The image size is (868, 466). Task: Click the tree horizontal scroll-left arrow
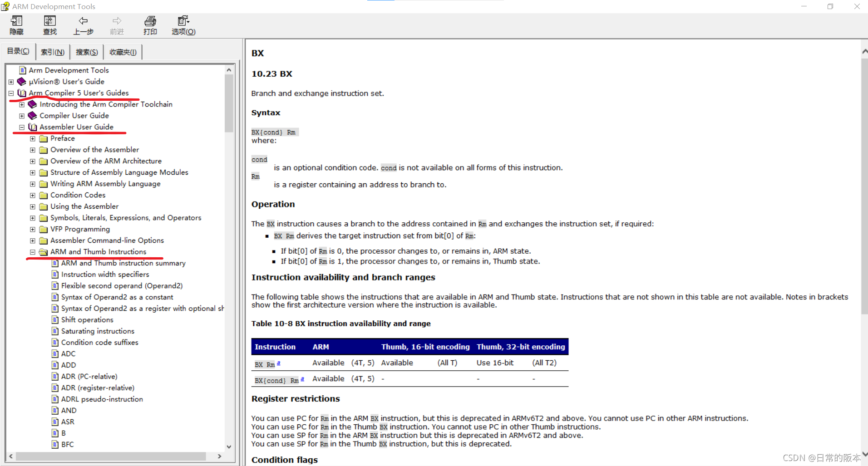pos(10,456)
